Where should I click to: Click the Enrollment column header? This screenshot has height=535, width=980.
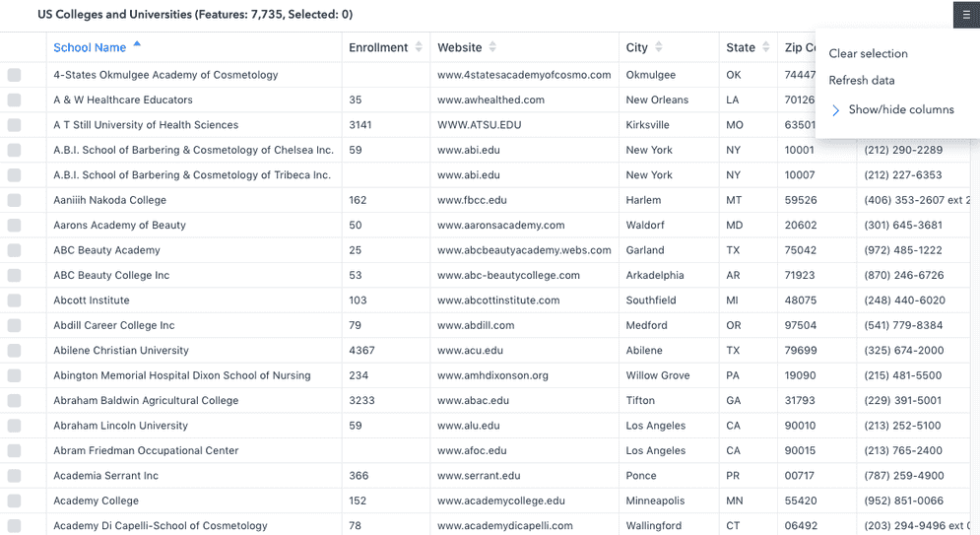pyautogui.click(x=377, y=47)
